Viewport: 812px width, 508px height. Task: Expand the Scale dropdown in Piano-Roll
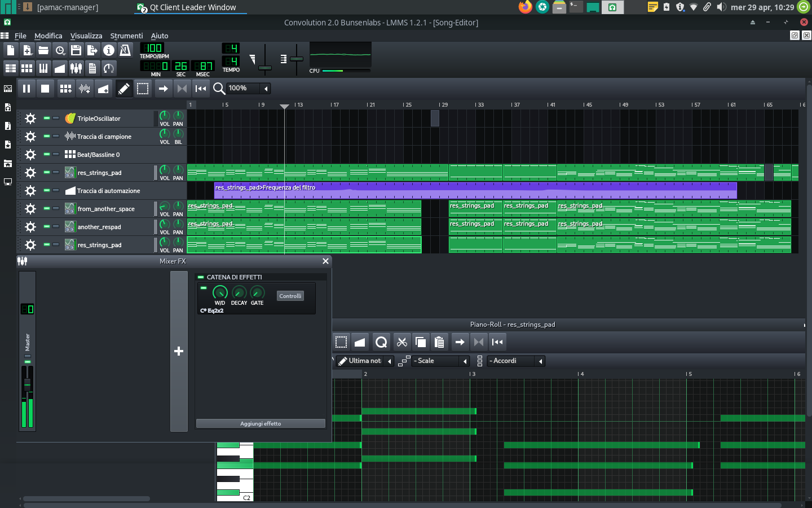(440, 361)
